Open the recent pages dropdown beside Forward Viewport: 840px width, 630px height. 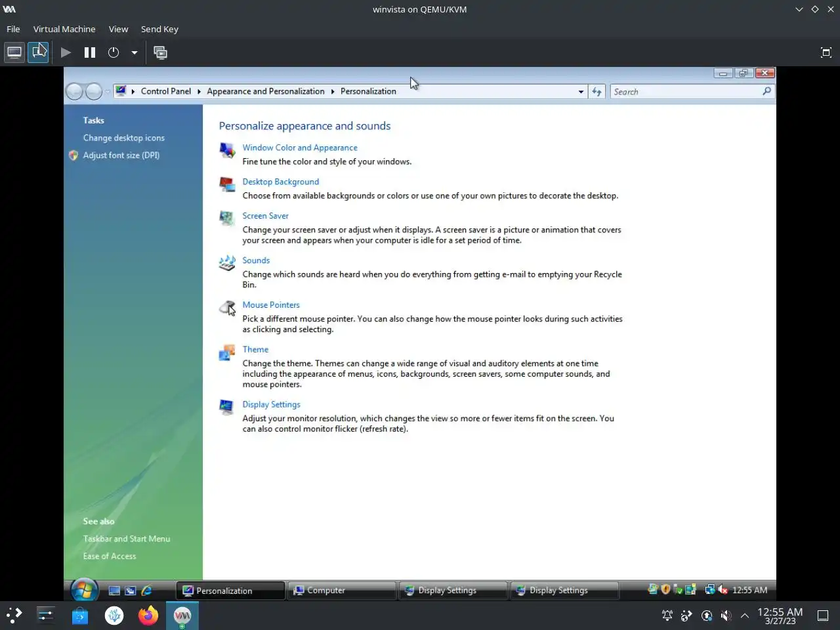(x=108, y=92)
